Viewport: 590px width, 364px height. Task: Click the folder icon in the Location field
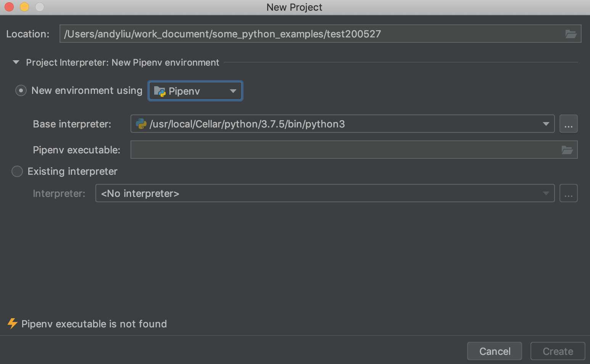[571, 34]
